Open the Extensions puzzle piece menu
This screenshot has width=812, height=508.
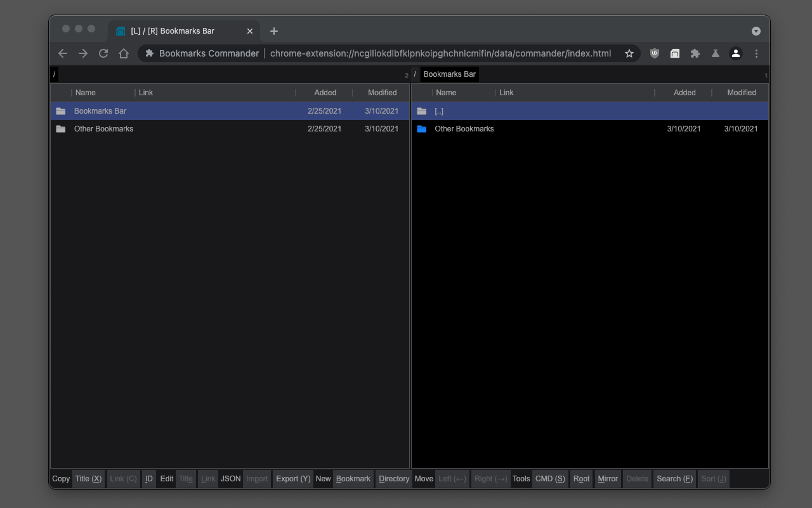point(695,53)
